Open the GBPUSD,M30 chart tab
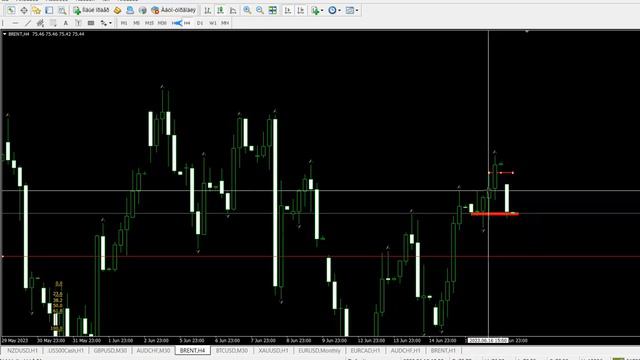Viewport: 640px width, 360px height. tap(110, 351)
